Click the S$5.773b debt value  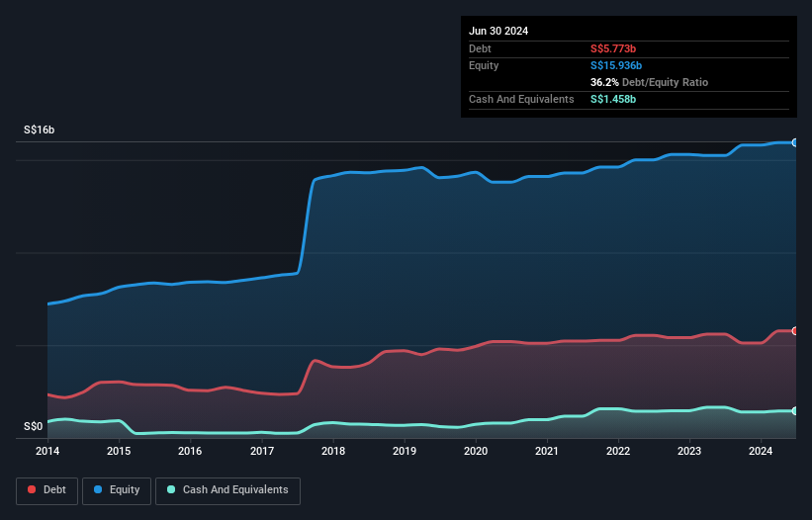point(613,48)
